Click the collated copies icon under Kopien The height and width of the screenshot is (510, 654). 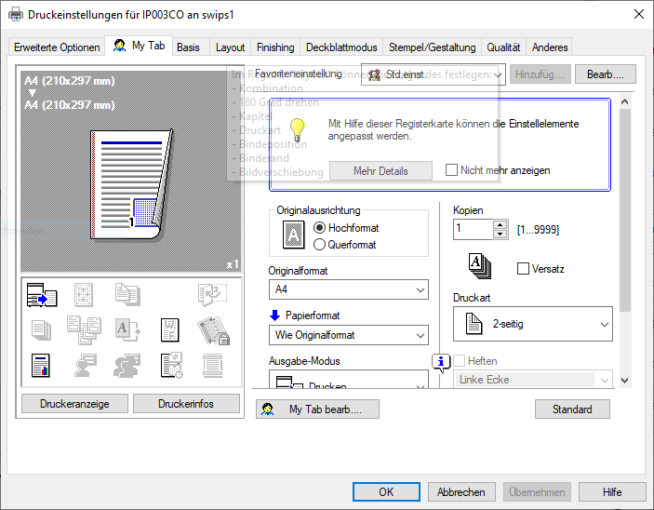coord(478,266)
